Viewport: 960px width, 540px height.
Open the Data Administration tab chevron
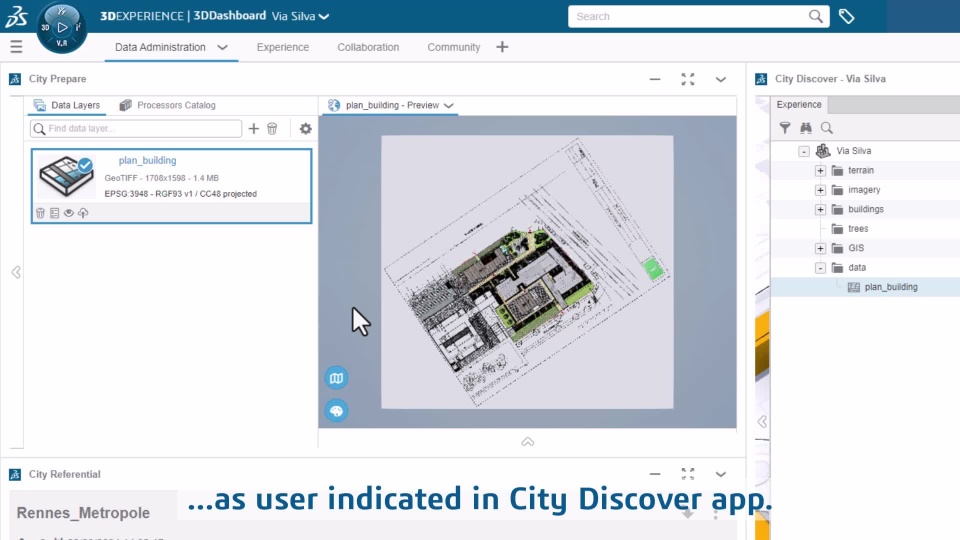point(222,47)
